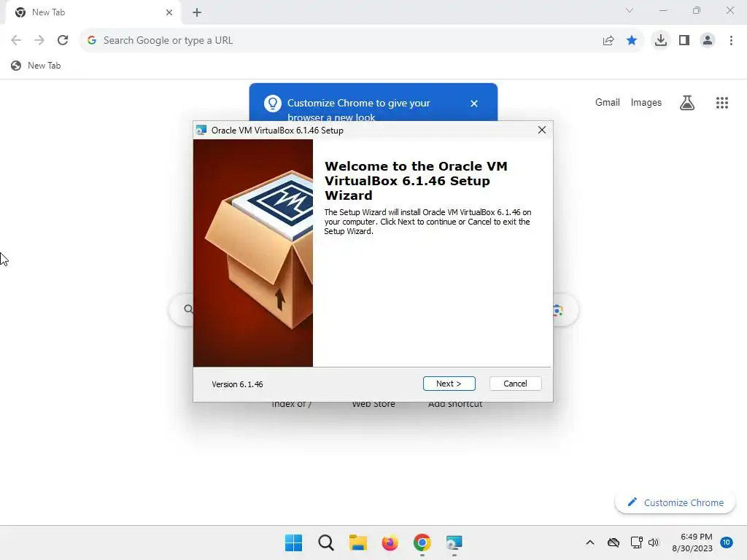Image resolution: width=747 pixels, height=560 pixels.
Task: Click the Chrome forward arrow
Action: 39,41
